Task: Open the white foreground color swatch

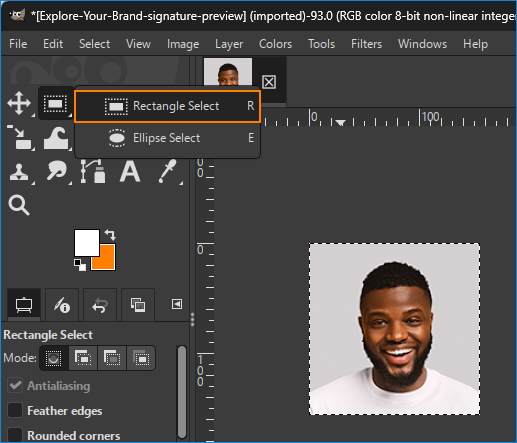Action: click(x=87, y=243)
